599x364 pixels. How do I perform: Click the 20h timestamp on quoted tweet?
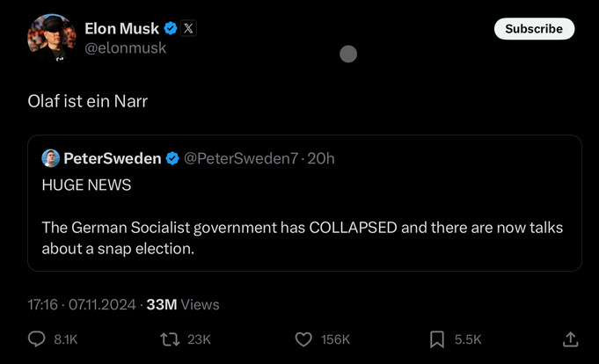323,158
